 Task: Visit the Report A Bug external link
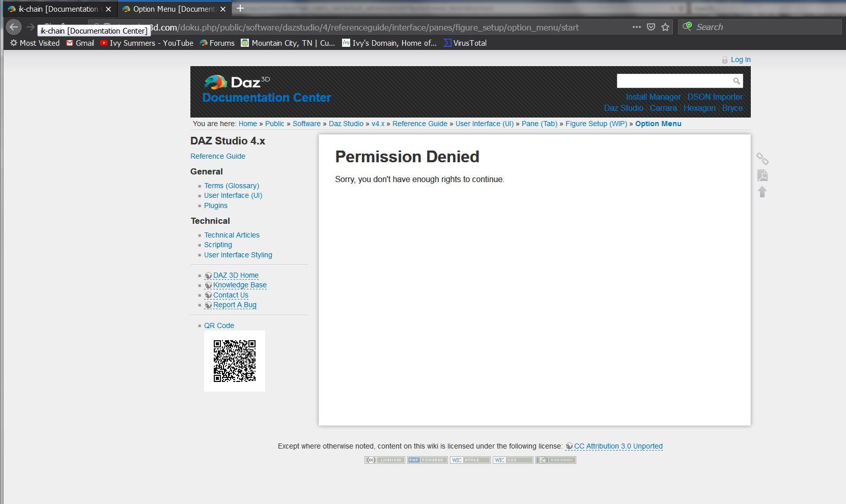click(231, 305)
